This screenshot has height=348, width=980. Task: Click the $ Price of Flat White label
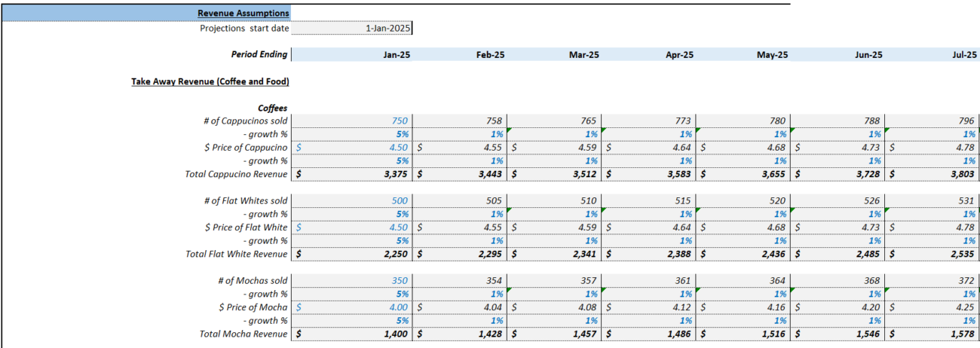pyautogui.click(x=246, y=227)
